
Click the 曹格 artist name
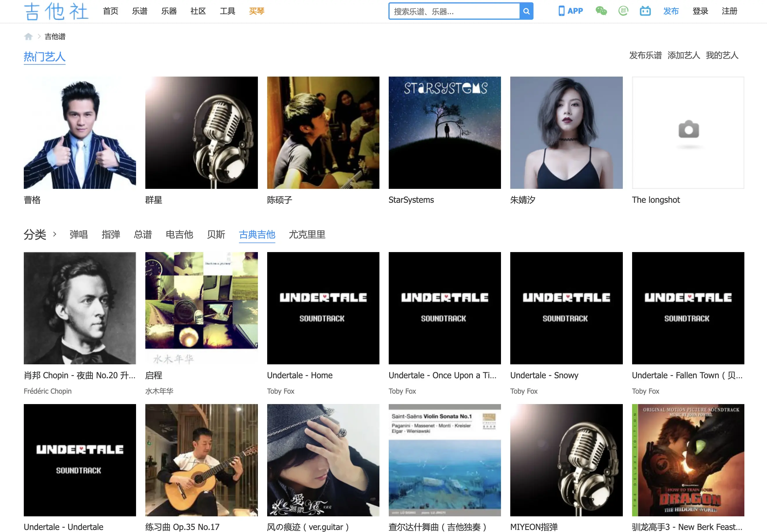pos(32,200)
